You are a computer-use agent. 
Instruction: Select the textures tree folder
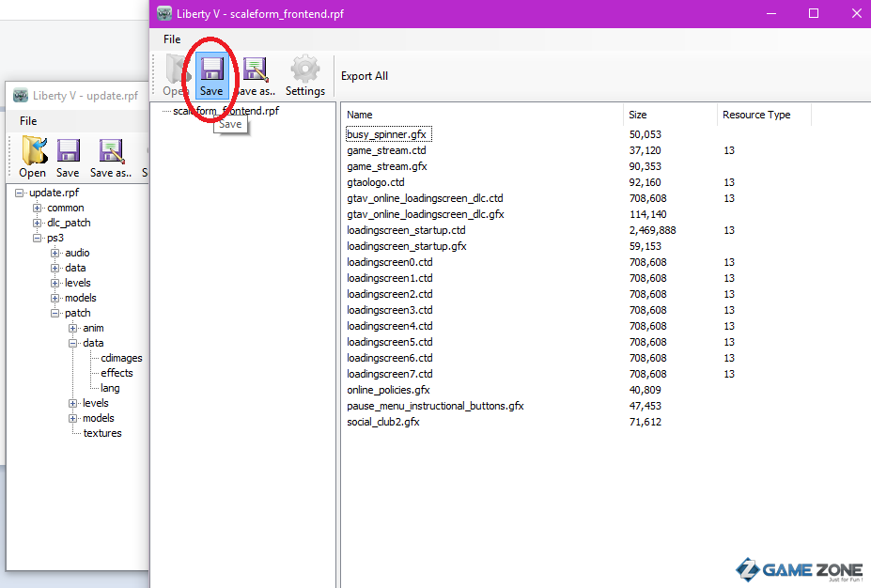[x=102, y=433]
